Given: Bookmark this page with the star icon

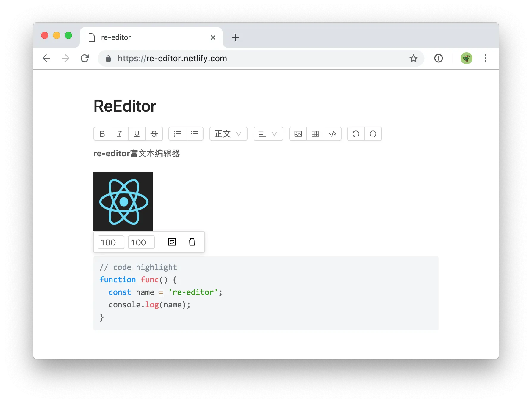Looking at the screenshot, I should pos(414,58).
